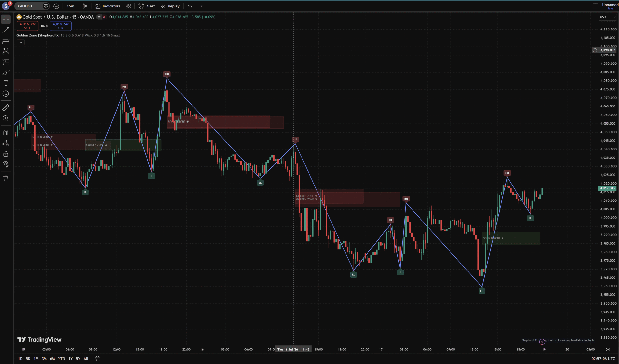The width and height of the screenshot is (619, 364).
Task: Open the symbol watchlist flag dropdown arrow
Action: tap(46, 6)
